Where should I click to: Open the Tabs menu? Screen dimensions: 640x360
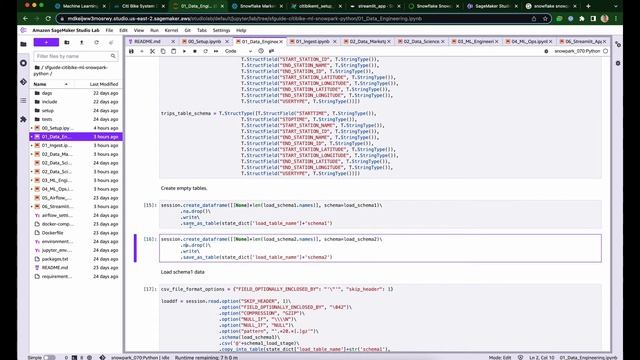(202, 31)
